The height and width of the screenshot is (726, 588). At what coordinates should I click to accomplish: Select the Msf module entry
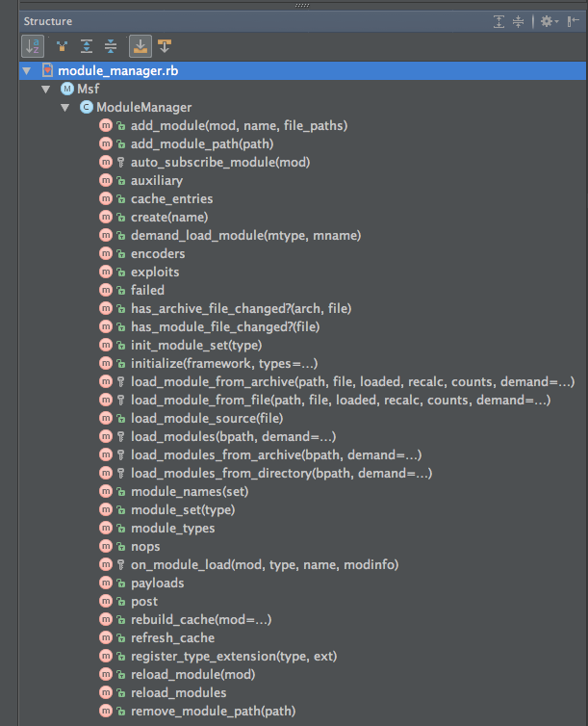[88, 89]
